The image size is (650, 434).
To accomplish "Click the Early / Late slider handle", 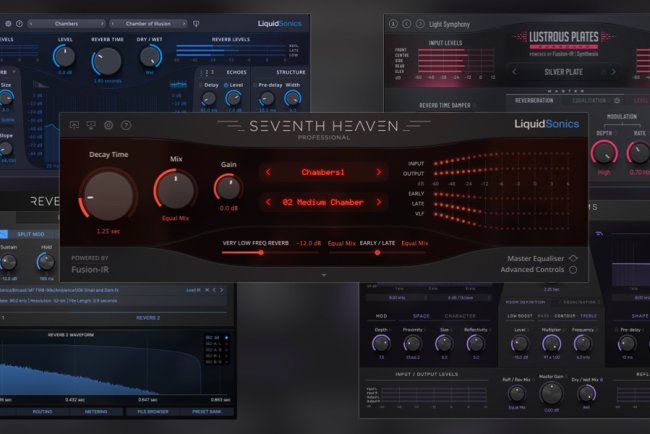I will (377, 252).
